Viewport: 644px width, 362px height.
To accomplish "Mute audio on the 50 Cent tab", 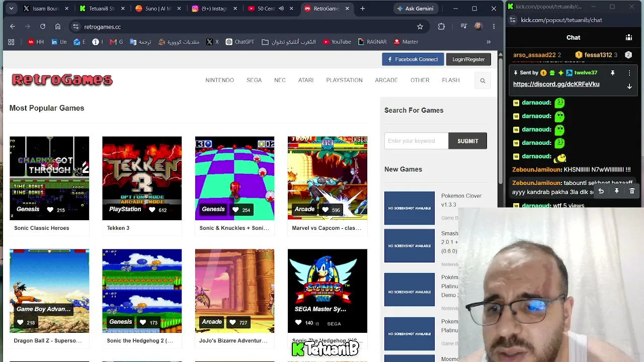I will click(281, 9).
